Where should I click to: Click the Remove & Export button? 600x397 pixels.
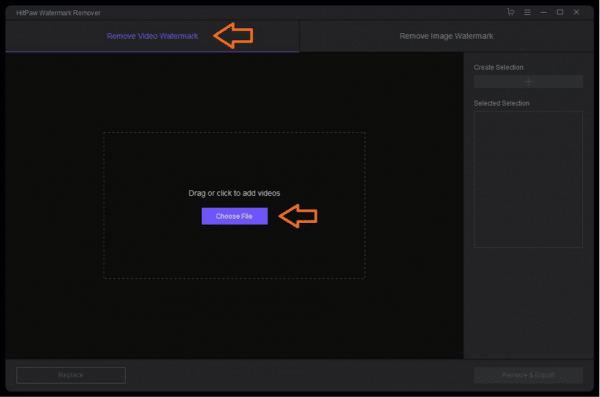click(x=528, y=375)
